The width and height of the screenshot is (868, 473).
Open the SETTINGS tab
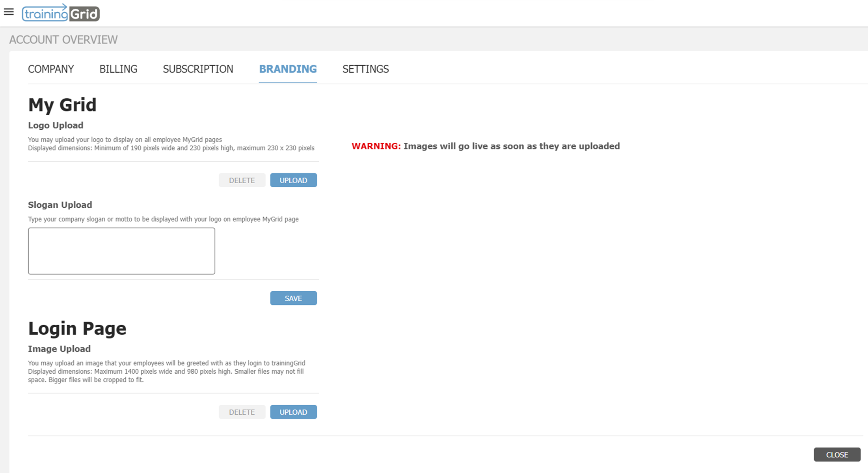click(x=365, y=69)
